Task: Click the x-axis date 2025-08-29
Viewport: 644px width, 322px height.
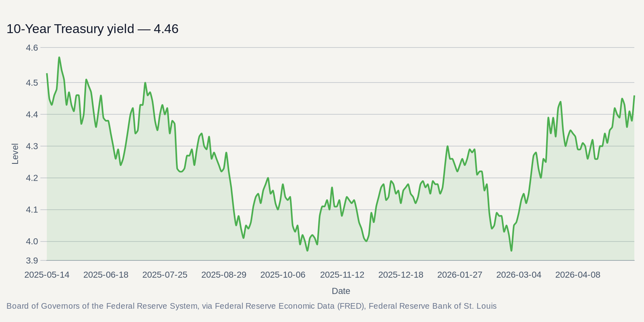Action: click(x=224, y=275)
